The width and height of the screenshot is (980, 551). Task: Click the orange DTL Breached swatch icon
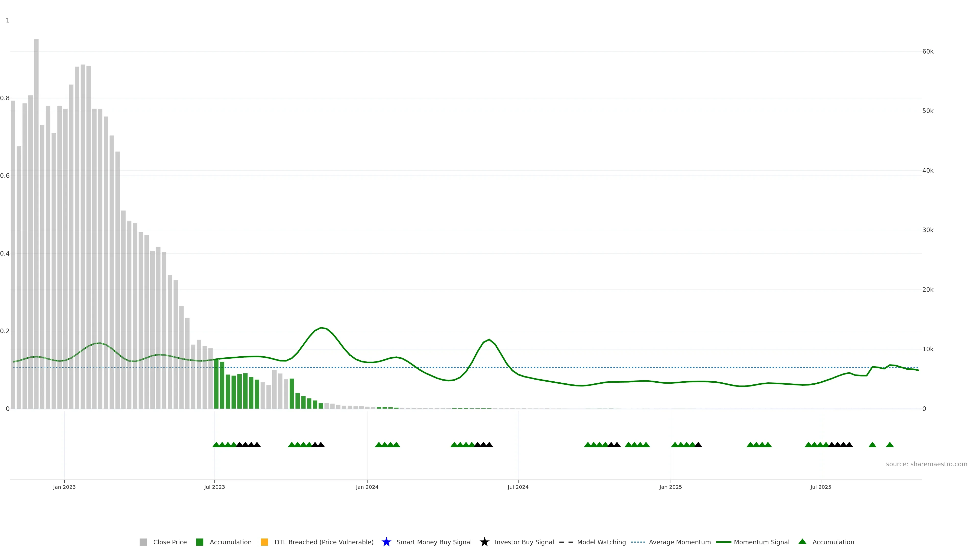point(264,542)
